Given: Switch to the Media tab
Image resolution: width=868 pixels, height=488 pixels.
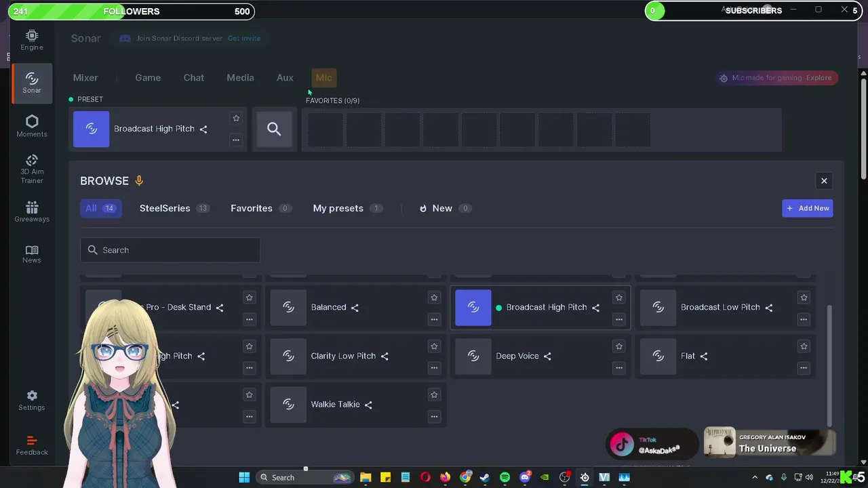Looking at the screenshot, I should click(240, 78).
